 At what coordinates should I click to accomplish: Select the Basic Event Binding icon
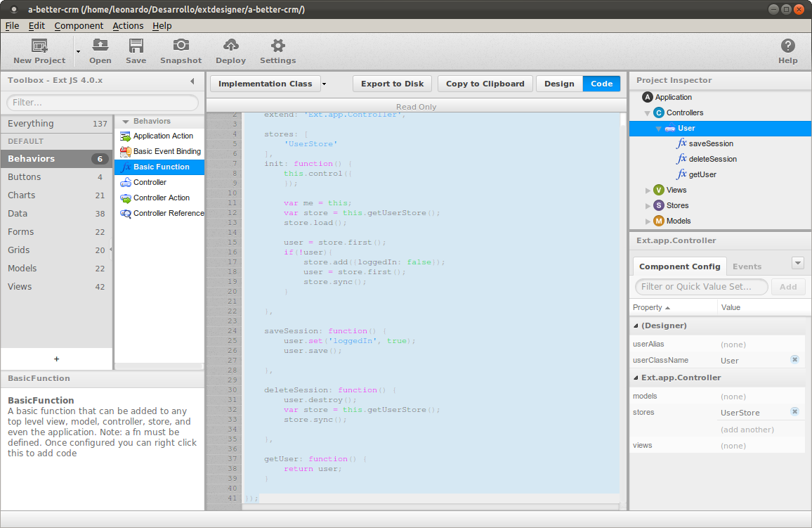pos(125,151)
